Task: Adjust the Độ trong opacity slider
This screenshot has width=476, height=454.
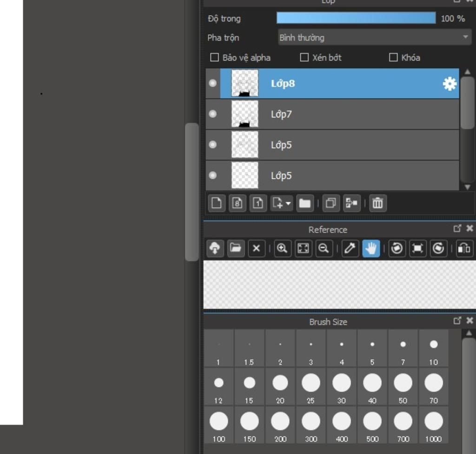Action: point(356,18)
